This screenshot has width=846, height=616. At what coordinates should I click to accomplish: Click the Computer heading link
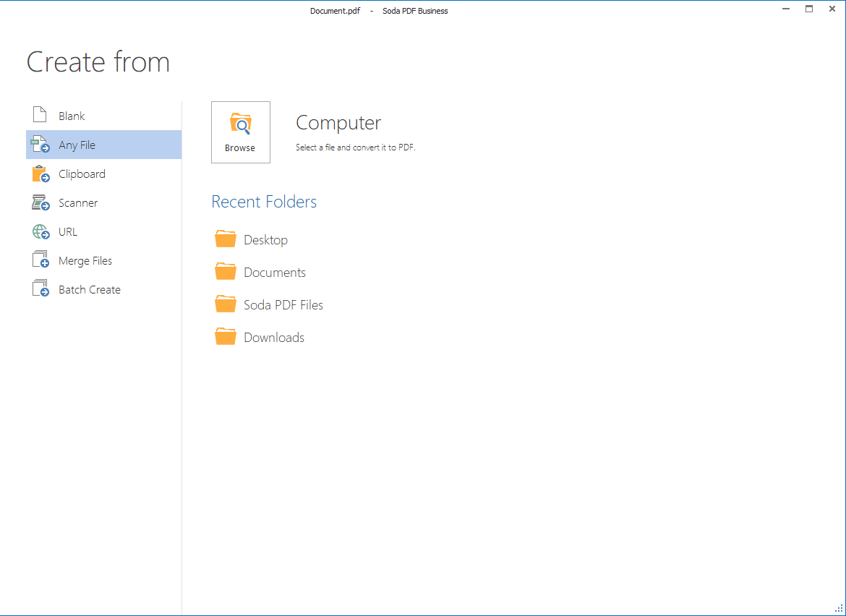pos(338,124)
